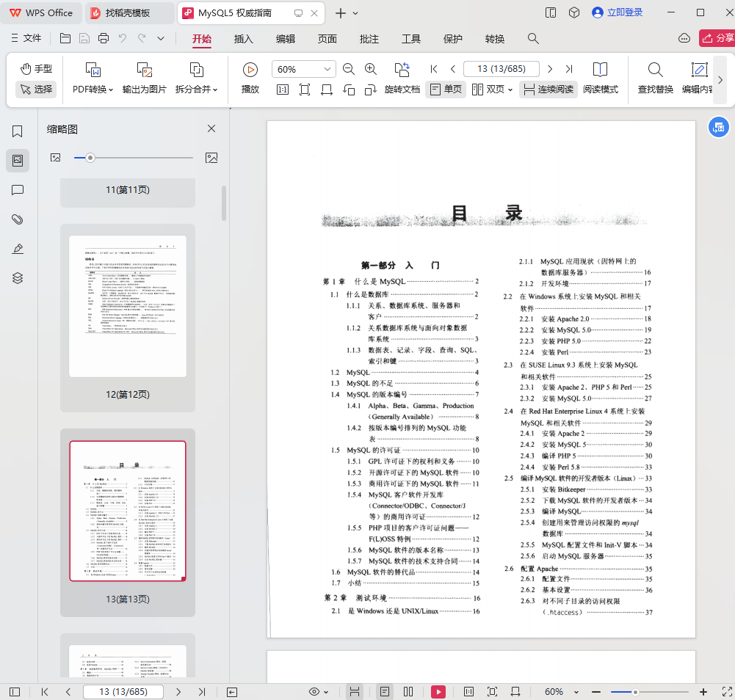The height and width of the screenshot is (700, 735).
Task: Select the Hand tool
Action: point(36,69)
